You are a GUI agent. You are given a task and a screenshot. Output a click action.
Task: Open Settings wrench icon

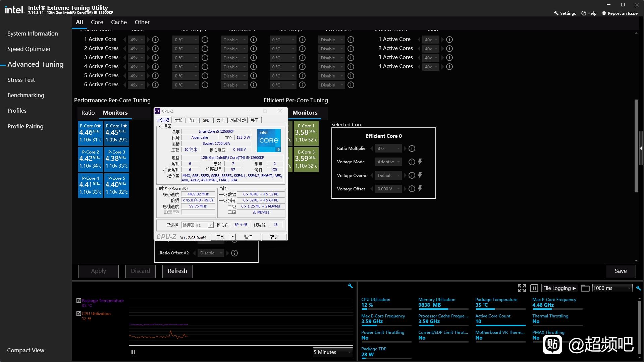(x=556, y=13)
